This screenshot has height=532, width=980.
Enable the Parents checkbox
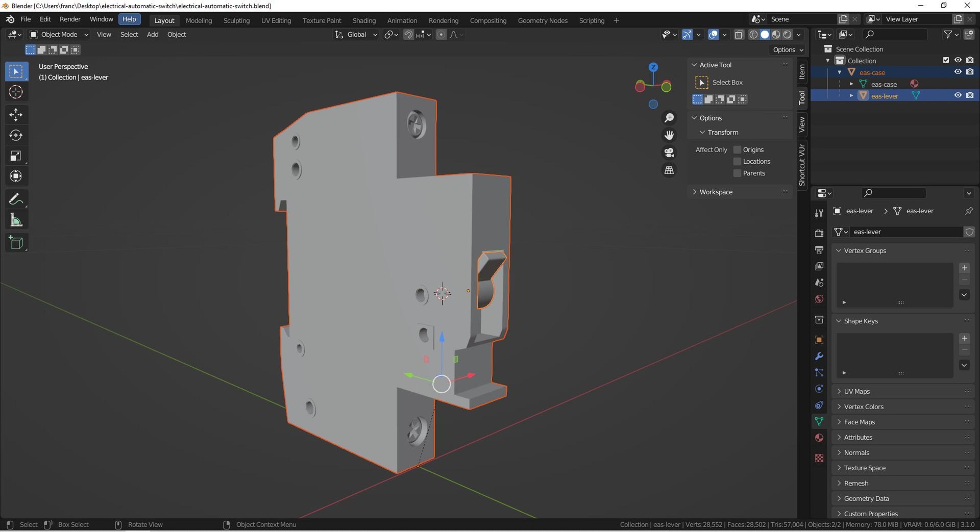point(737,173)
